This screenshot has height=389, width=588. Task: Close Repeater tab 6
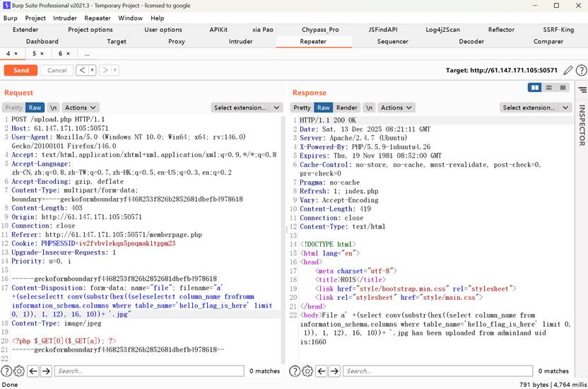click(68, 54)
